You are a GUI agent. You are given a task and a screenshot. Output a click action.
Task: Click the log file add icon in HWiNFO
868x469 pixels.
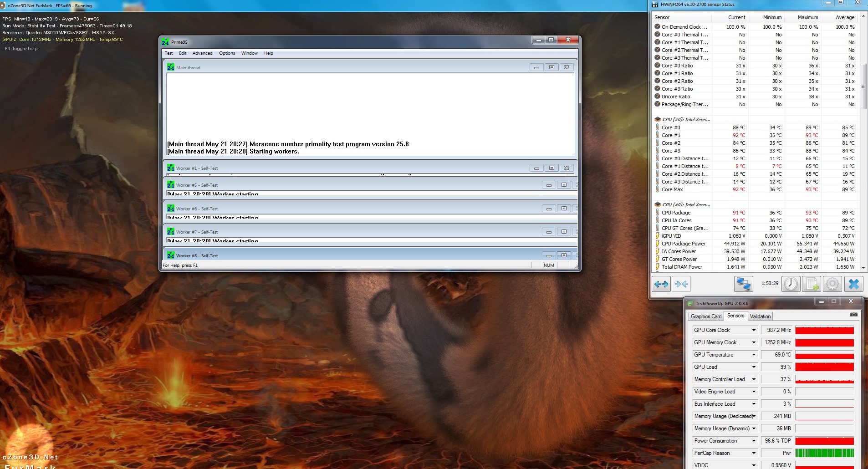coord(812,284)
